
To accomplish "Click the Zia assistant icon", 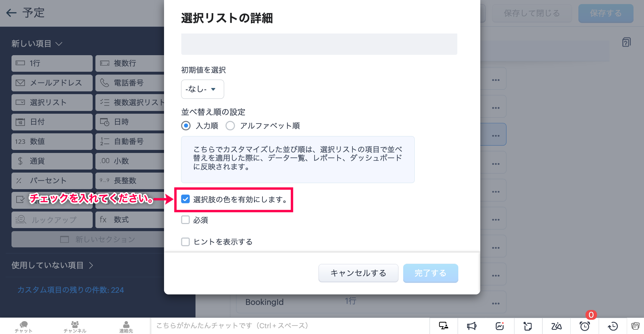I will pos(556,326).
